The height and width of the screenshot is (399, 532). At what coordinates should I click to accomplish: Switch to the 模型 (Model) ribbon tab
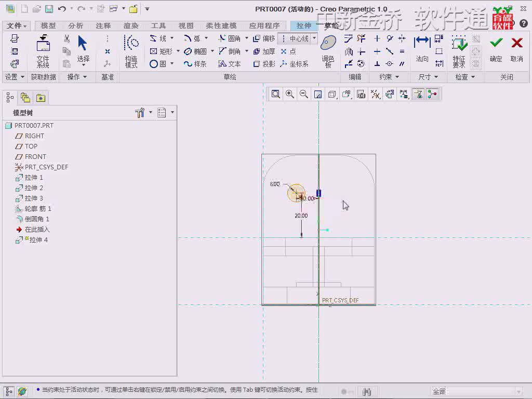(48, 25)
